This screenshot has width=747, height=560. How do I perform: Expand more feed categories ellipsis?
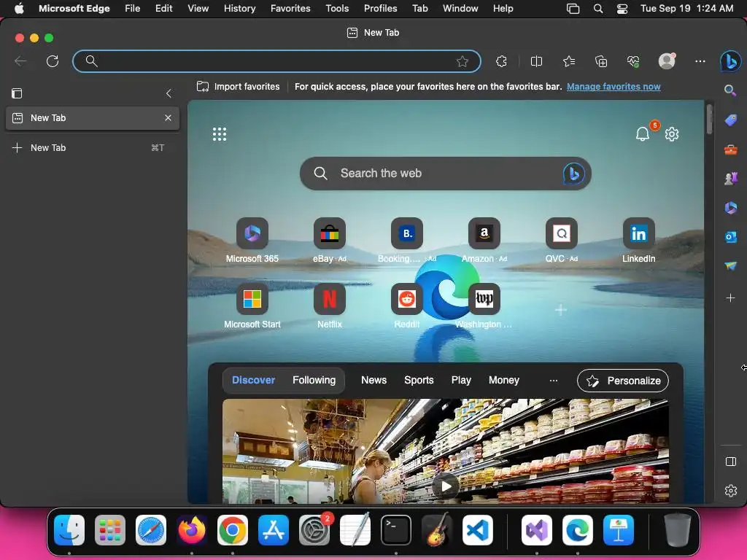pos(553,381)
